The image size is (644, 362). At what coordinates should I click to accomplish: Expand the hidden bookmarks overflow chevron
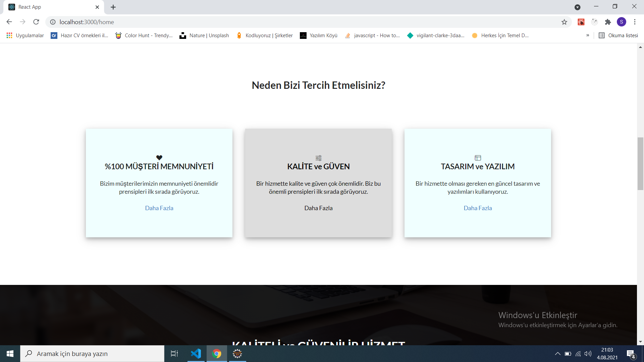point(588,35)
